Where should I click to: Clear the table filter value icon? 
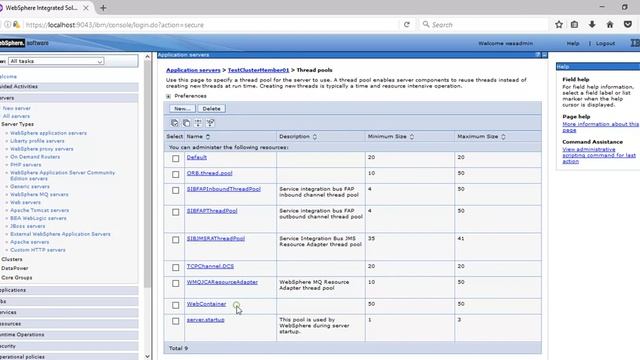[x=210, y=123]
